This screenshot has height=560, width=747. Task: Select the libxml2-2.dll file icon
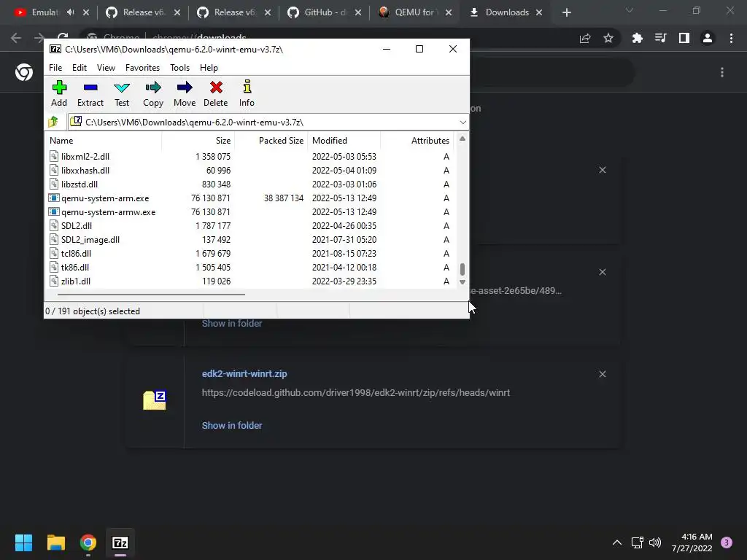click(54, 156)
